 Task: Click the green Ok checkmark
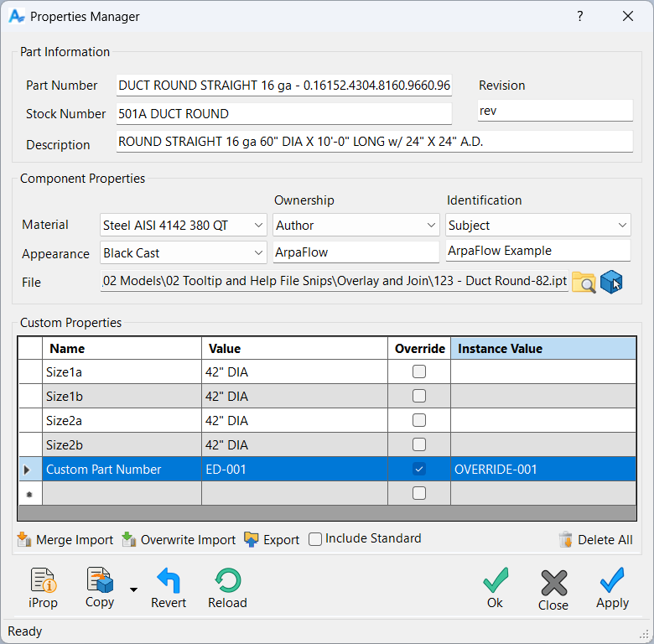[x=496, y=581]
